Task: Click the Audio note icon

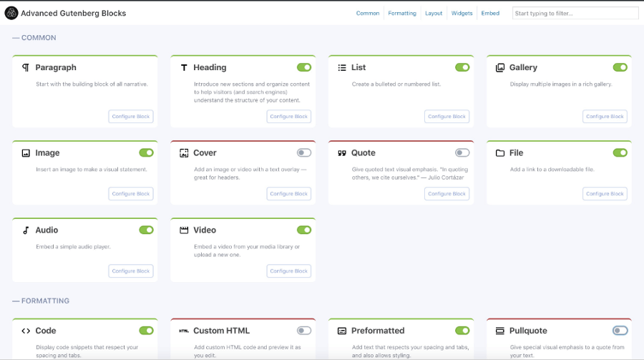Action: pos(26,230)
